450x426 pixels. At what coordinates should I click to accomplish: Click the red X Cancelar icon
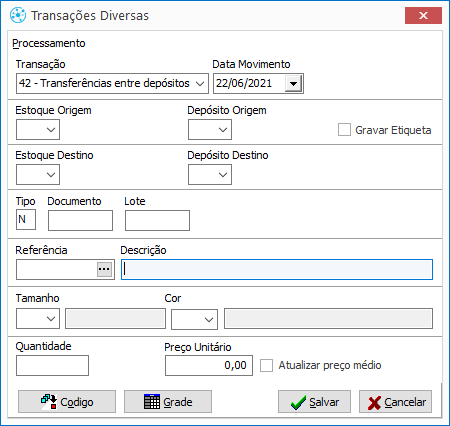pyautogui.click(x=374, y=403)
